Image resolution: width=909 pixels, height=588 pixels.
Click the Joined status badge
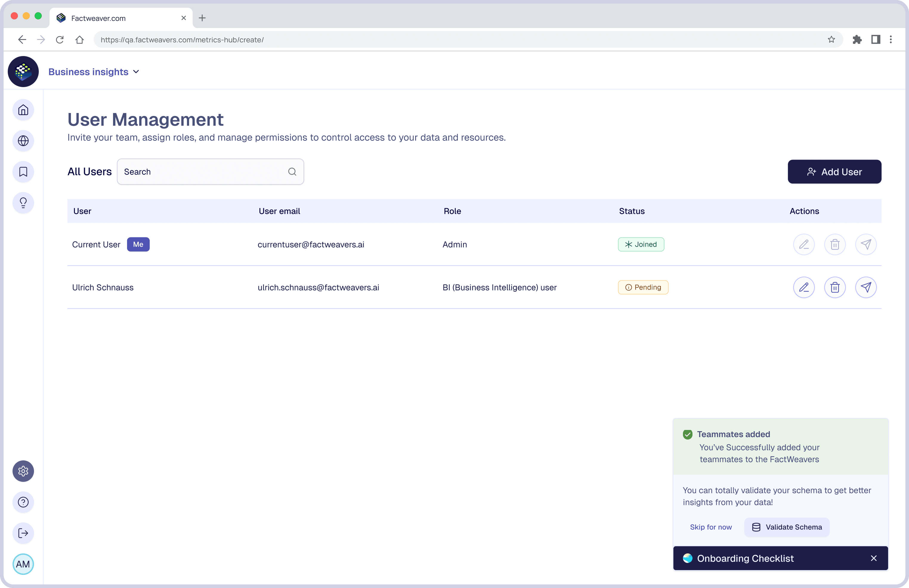pos(641,245)
